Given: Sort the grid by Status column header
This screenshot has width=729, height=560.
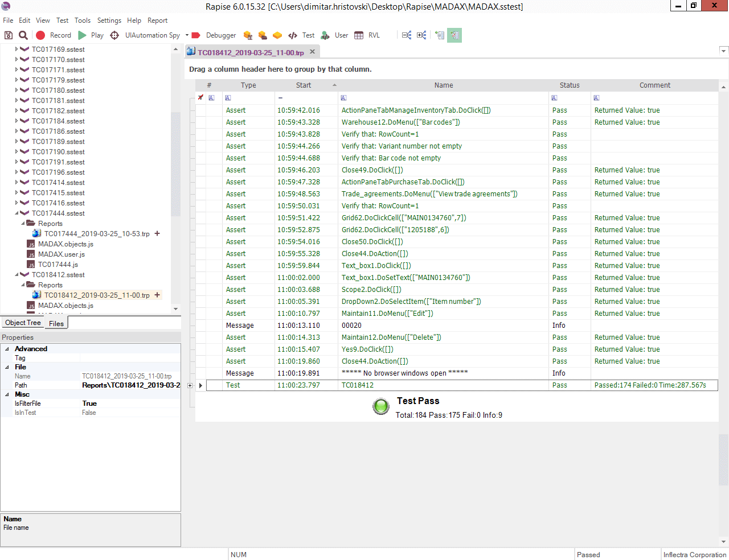Looking at the screenshot, I should click(x=570, y=85).
